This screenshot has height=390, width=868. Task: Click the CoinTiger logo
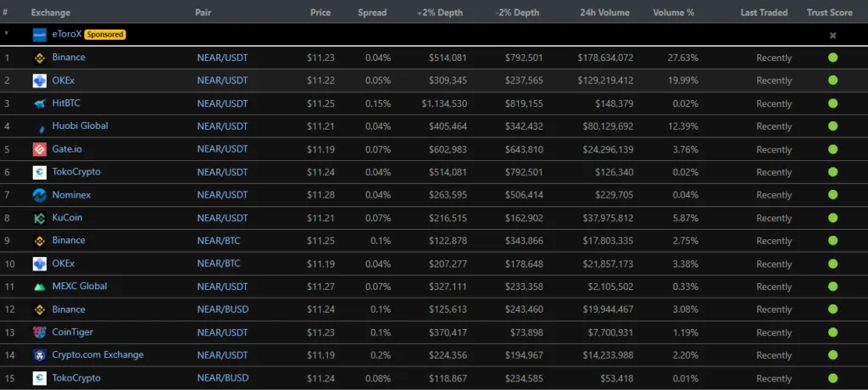click(39, 332)
